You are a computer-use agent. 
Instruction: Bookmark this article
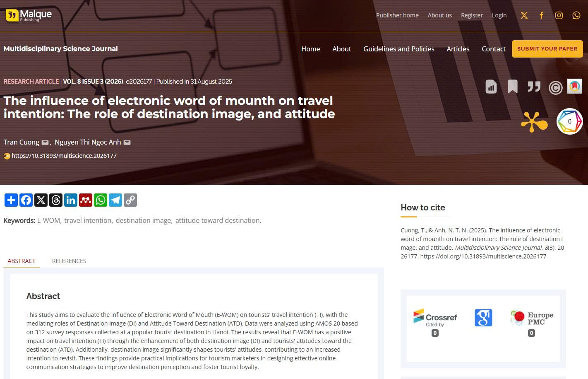click(x=512, y=87)
